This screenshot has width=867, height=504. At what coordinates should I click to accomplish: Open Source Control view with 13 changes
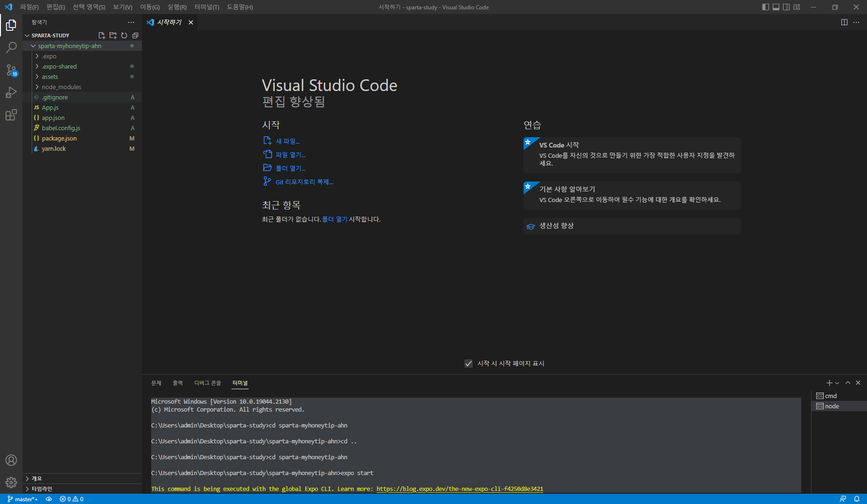click(11, 70)
